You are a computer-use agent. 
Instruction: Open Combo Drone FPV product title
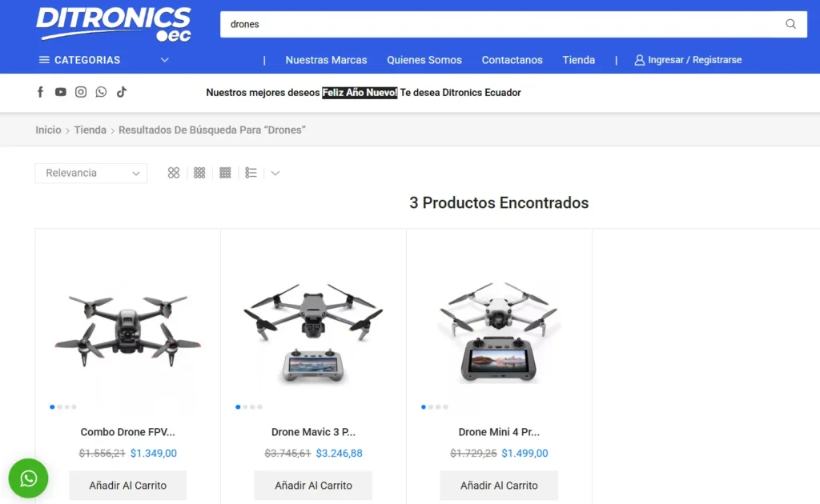tap(127, 432)
